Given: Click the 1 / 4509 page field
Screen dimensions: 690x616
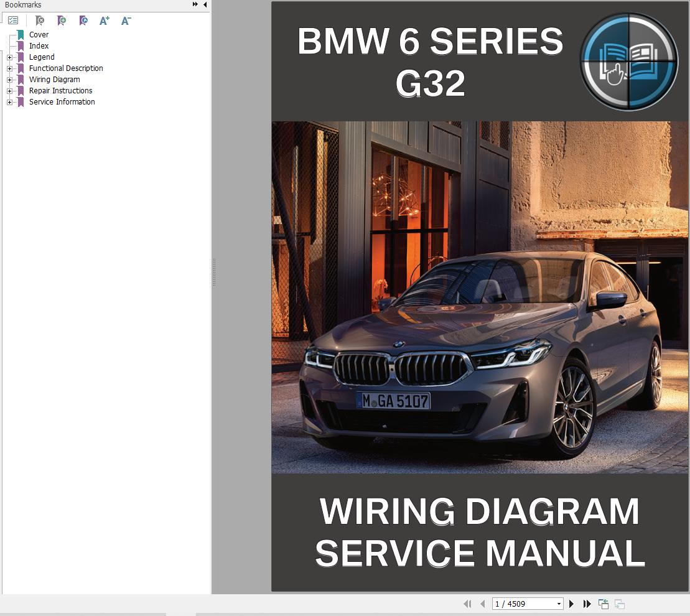Looking at the screenshot, I should [523, 603].
